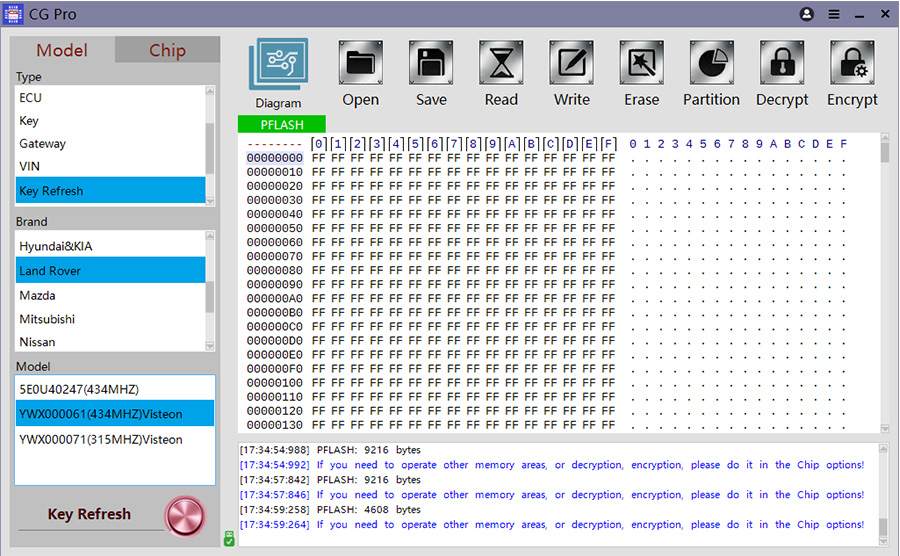900x556 pixels.
Task: Open the Diagram wiring view
Action: (278, 65)
